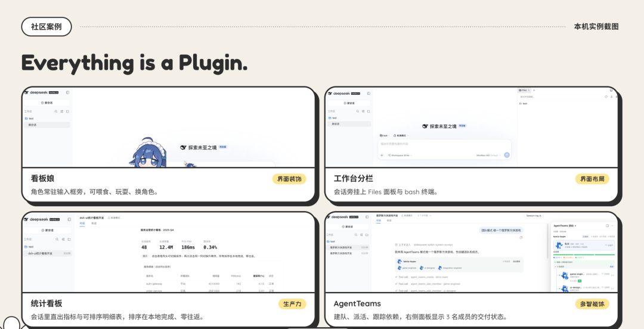The height and width of the screenshot is (329, 644).
Task: Collapse the sidebar in 看板娘 screenshot
Action: tap(68, 93)
